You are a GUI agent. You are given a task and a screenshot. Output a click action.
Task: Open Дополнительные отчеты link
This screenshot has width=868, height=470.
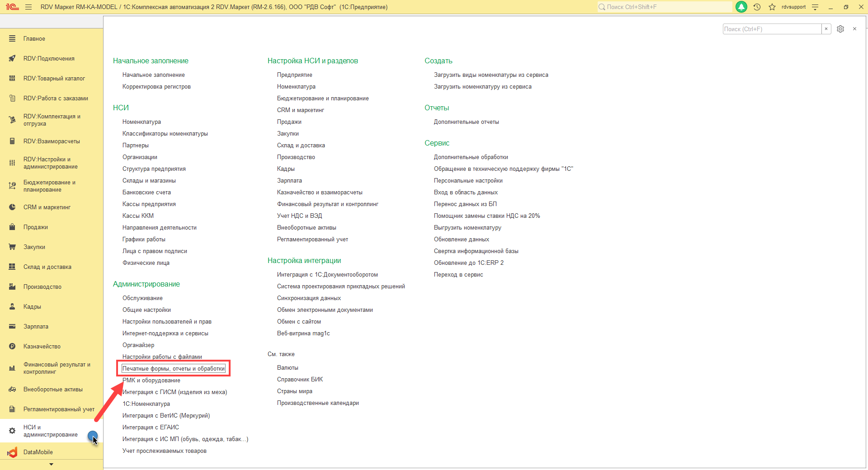click(x=467, y=122)
